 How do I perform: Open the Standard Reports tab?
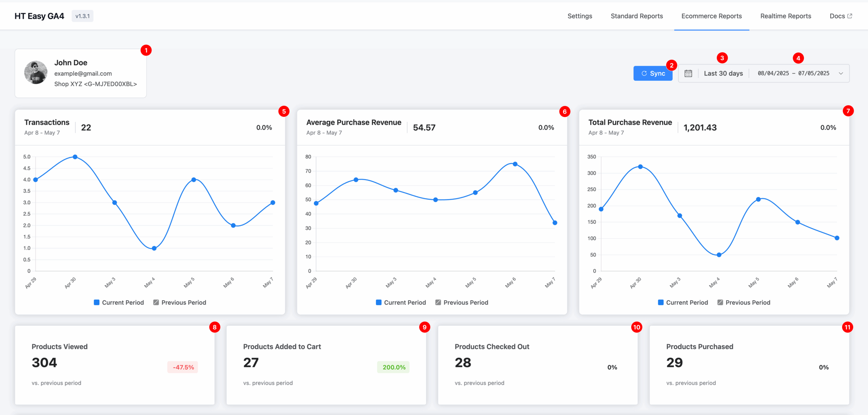pyautogui.click(x=637, y=16)
